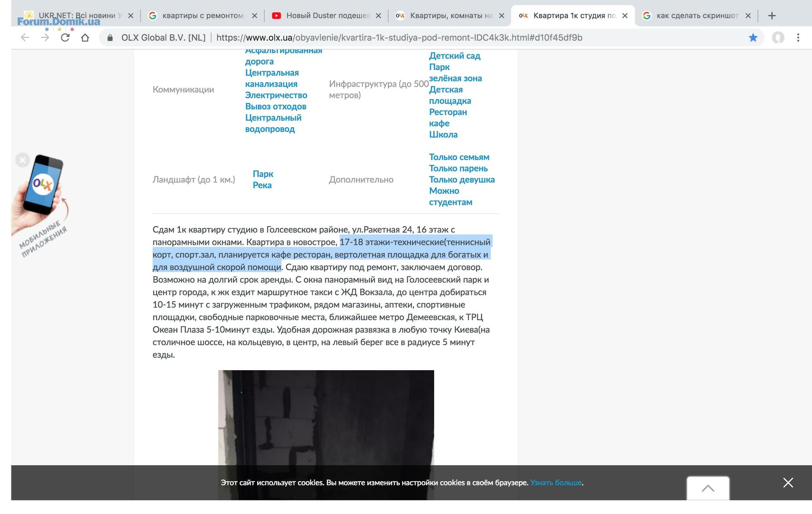The width and height of the screenshot is (812, 514).
Task: Open the apartment photo thumbnail
Action: [x=326, y=418]
